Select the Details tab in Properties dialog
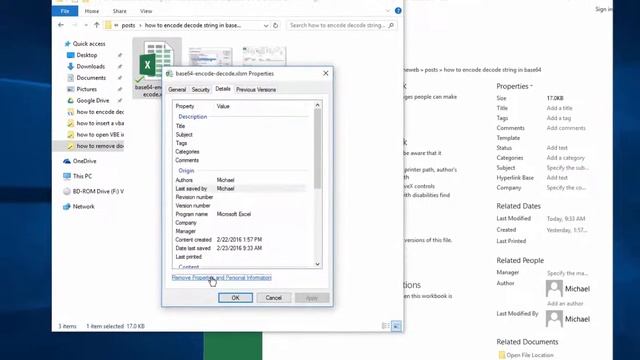Viewport: 640px width, 360px height. click(x=223, y=89)
